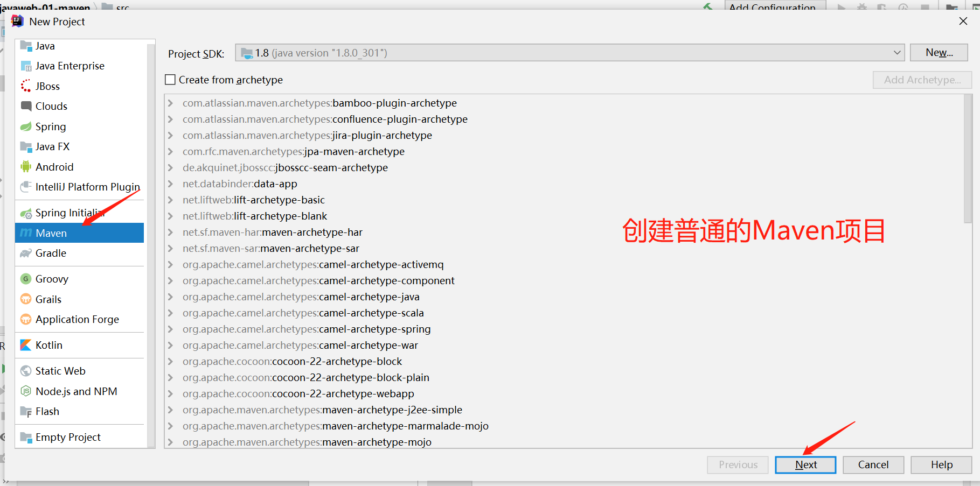The height and width of the screenshot is (486, 980).
Task: Expand net.databinder data-app entry
Action: 171,184
